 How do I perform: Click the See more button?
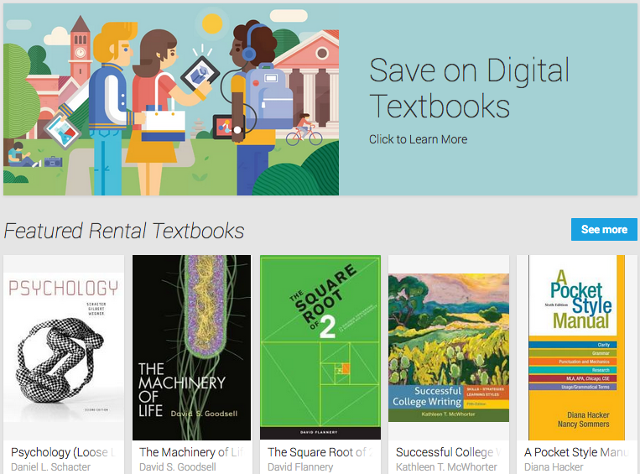(x=604, y=229)
